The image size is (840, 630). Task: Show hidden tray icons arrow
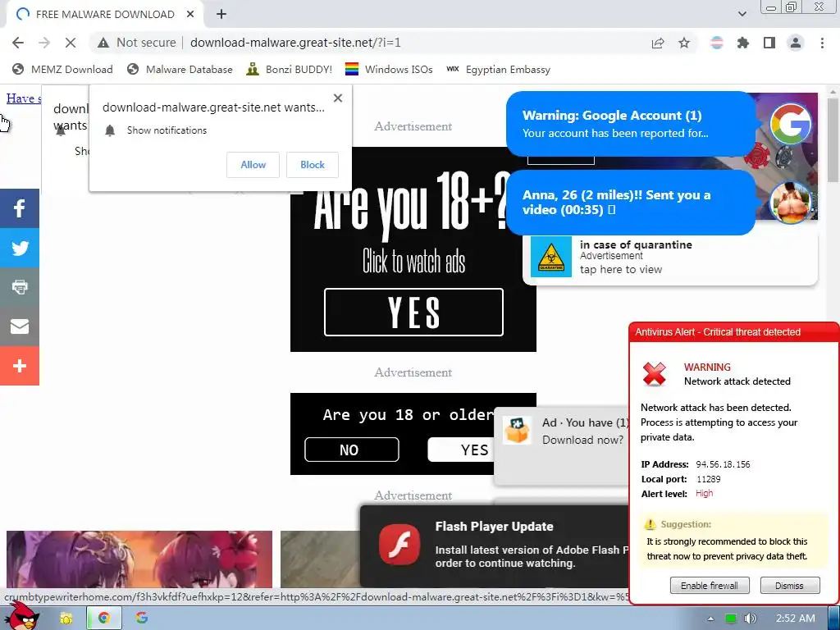(710, 619)
